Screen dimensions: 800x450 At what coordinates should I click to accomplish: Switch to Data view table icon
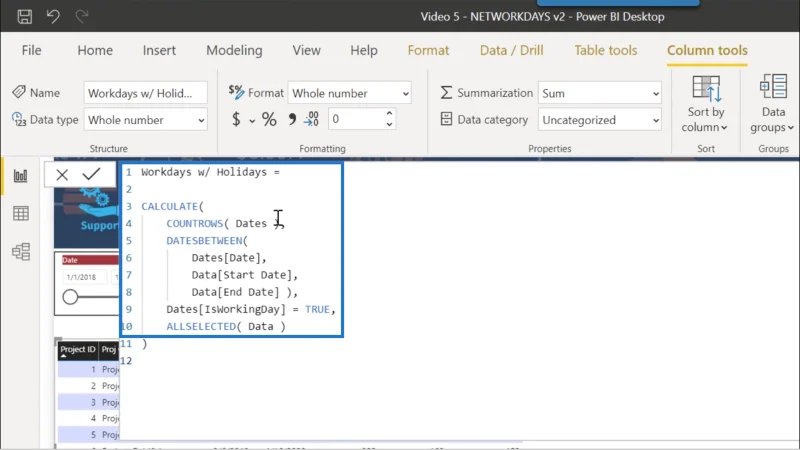(20, 213)
